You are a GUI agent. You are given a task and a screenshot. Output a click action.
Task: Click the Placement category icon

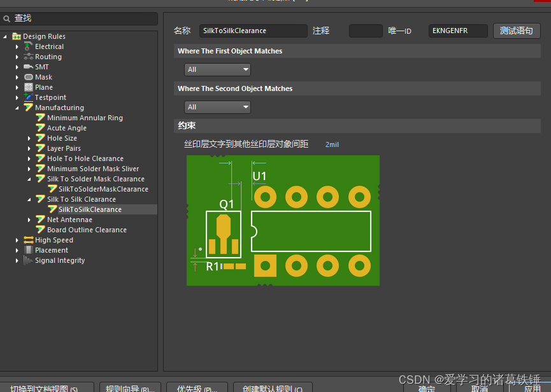click(x=29, y=250)
